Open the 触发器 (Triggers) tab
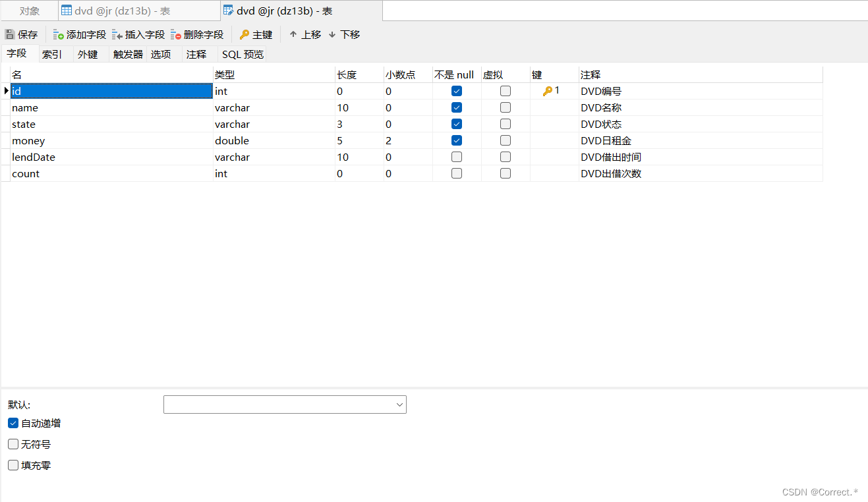This screenshot has height=502, width=868. [x=128, y=54]
